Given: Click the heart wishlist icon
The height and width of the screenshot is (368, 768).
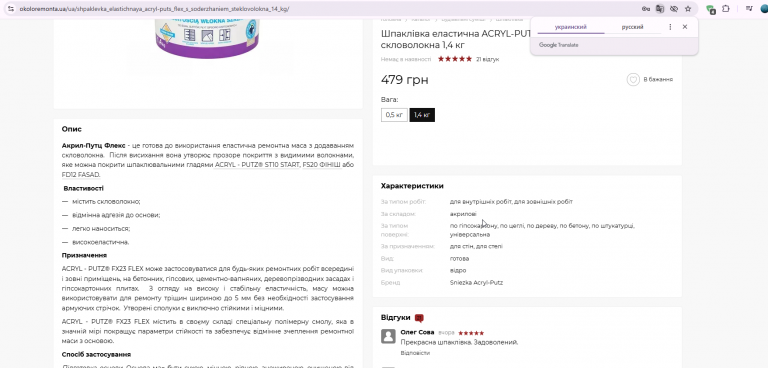Looking at the screenshot, I should tap(633, 79).
